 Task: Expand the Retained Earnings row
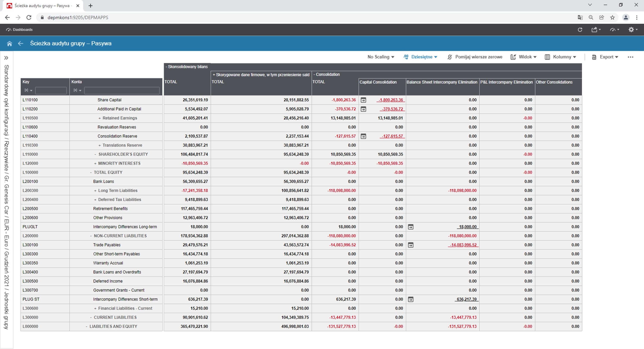pyautogui.click(x=100, y=118)
